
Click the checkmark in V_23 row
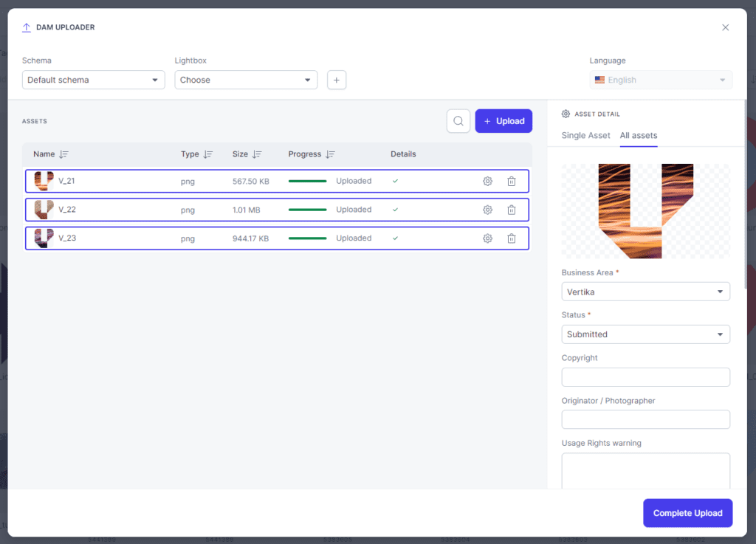(396, 238)
